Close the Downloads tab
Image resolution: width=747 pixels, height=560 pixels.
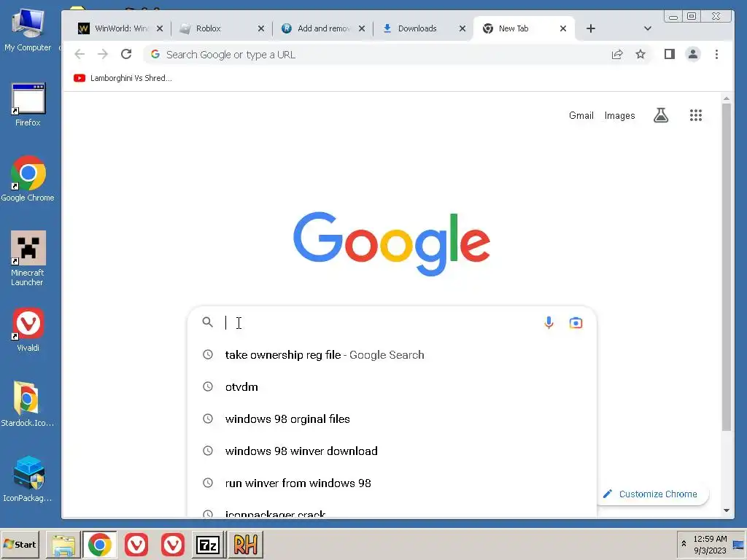tap(462, 28)
